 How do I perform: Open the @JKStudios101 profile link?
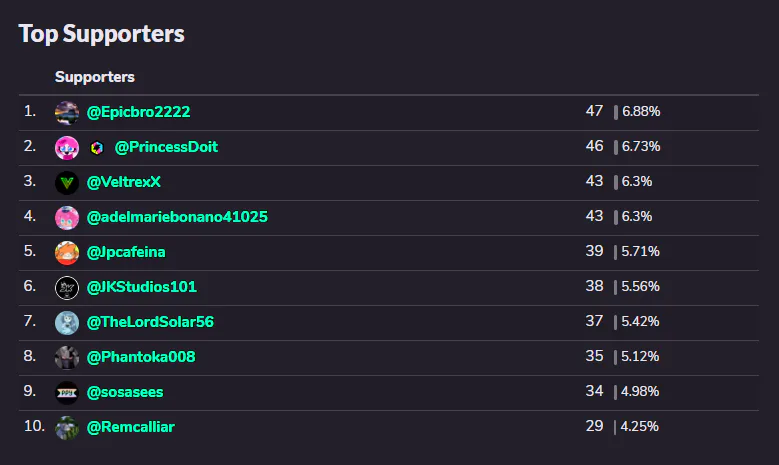point(142,287)
